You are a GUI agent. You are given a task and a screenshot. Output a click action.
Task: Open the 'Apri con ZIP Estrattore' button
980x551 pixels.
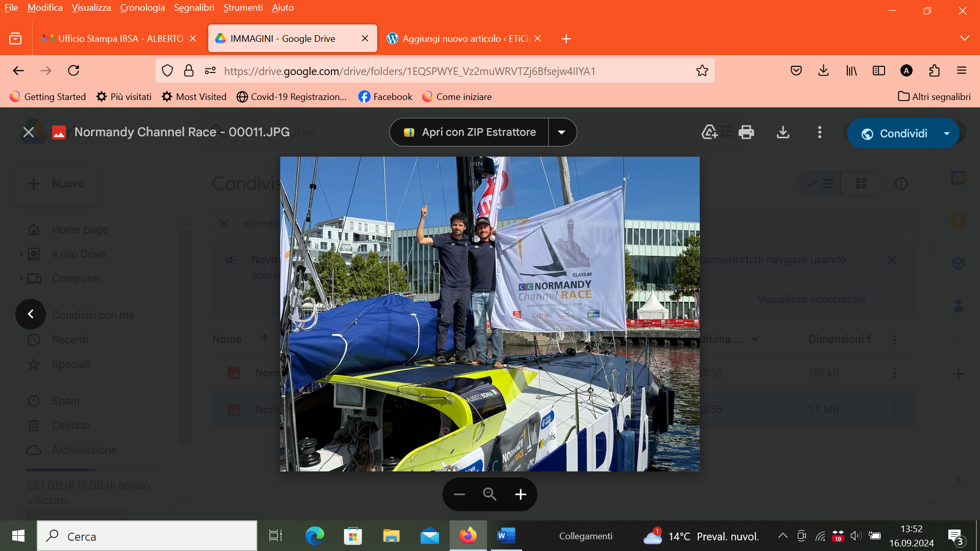[469, 132]
